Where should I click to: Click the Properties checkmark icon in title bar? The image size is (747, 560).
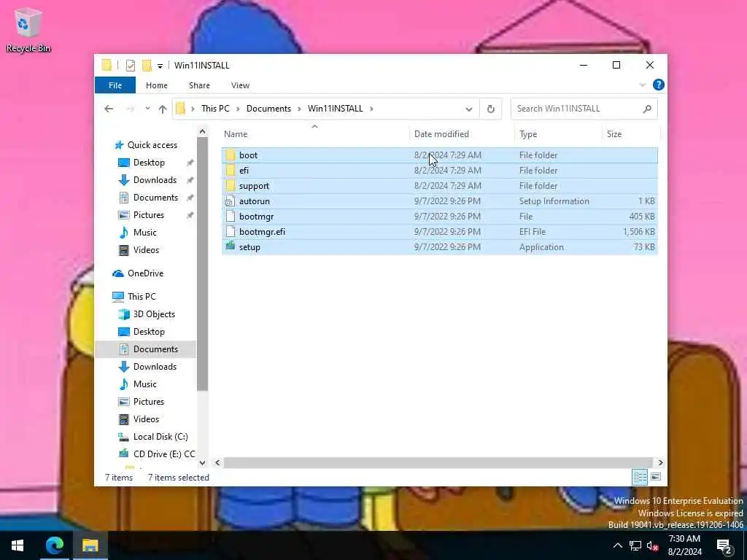click(x=130, y=65)
